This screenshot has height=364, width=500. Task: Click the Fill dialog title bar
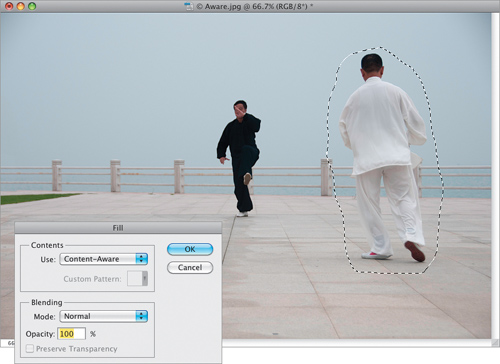[x=118, y=228]
